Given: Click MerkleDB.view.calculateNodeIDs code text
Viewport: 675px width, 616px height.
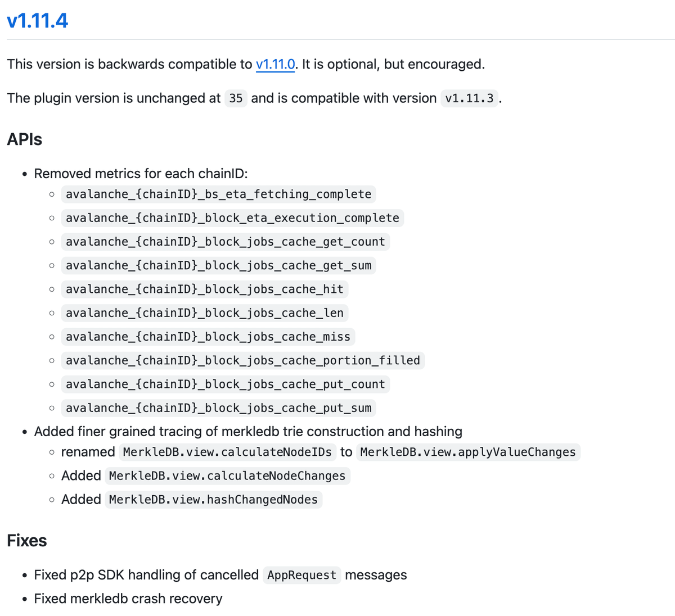Looking at the screenshot, I should tap(227, 452).
